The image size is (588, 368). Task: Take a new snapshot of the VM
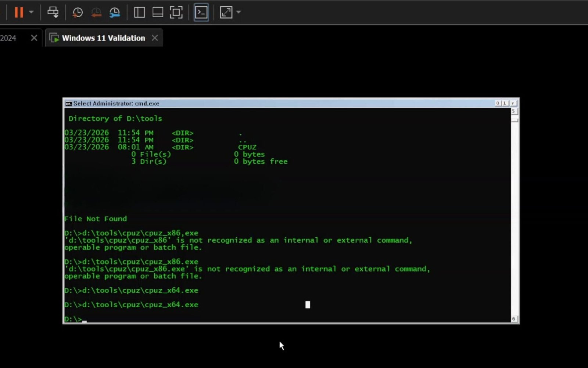(x=77, y=12)
